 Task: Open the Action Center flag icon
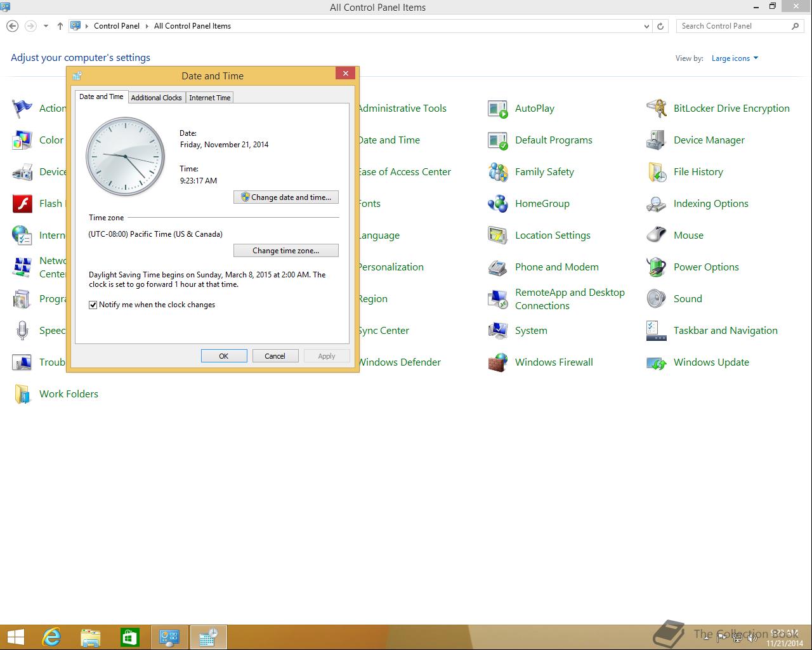(x=22, y=109)
